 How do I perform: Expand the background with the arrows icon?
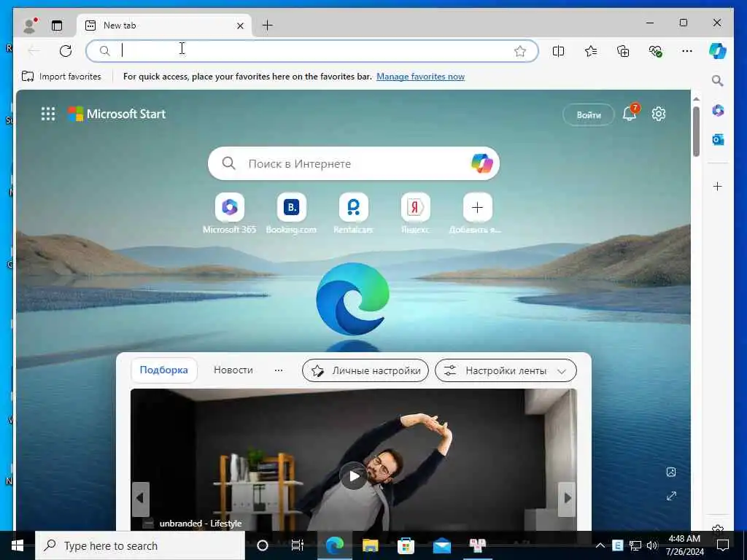pos(671,496)
